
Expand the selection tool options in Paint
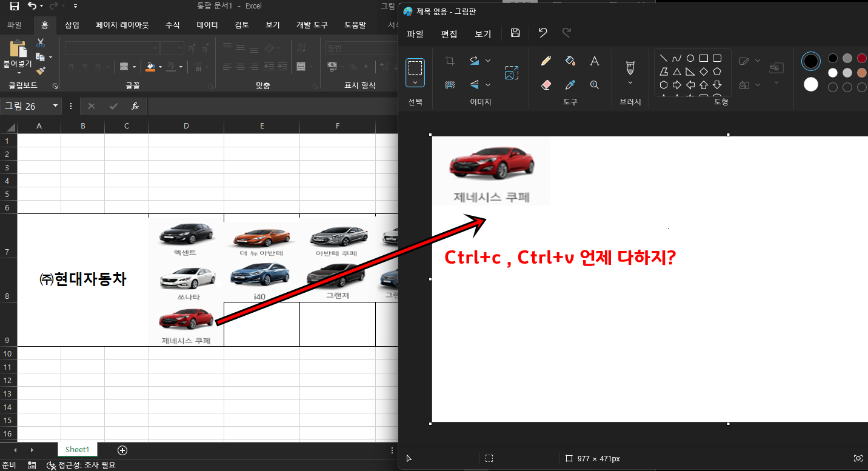click(415, 82)
